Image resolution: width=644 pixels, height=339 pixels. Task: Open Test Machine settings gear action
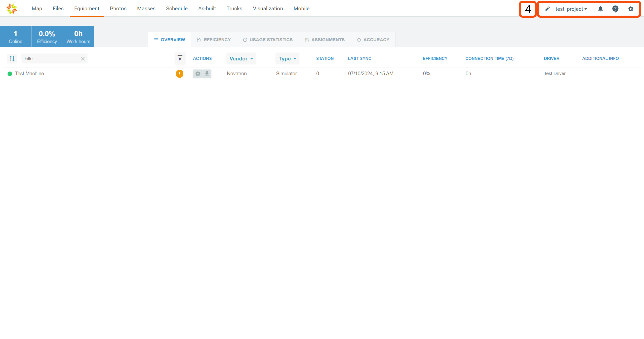(198, 74)
